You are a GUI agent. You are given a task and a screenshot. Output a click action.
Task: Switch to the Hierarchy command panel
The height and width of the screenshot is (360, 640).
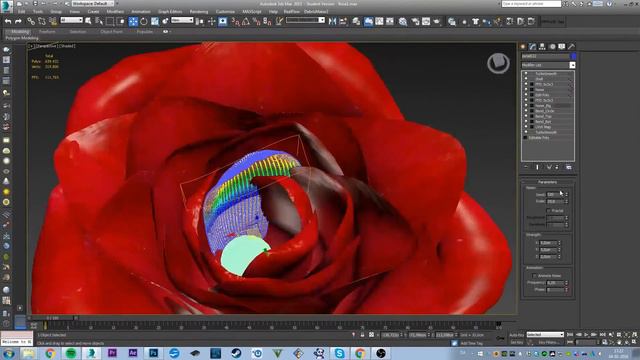coord(542,47)
